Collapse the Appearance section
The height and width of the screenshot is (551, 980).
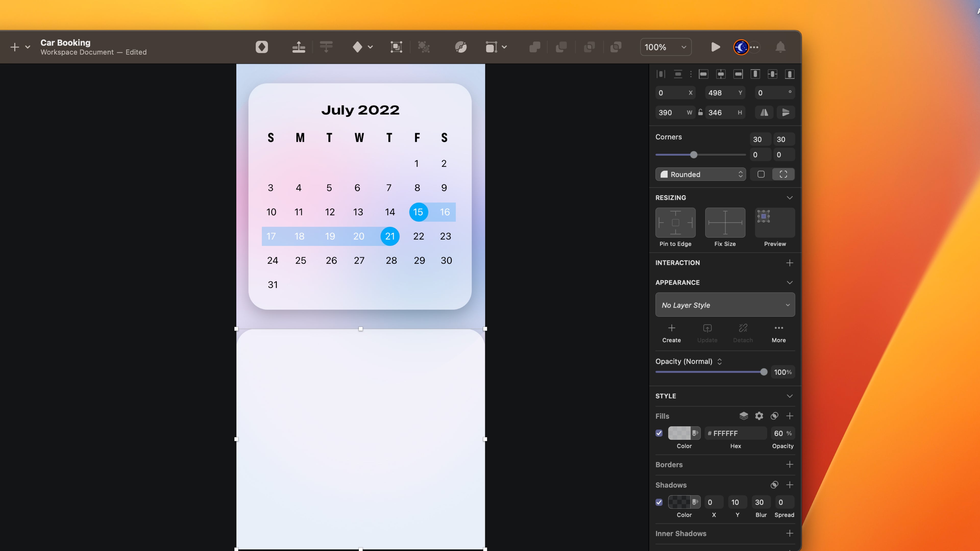789,282
